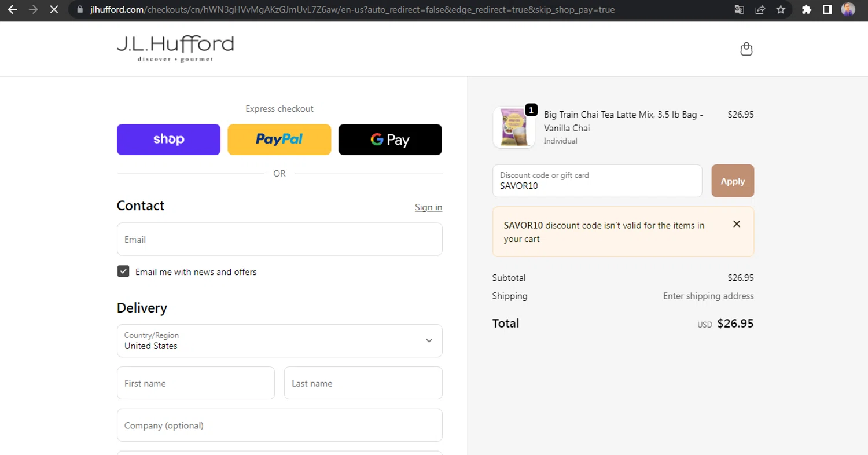The width and height of the screenshot is (868, 455).
Task: Click the Express checkout label
Action: coord(279,109)
